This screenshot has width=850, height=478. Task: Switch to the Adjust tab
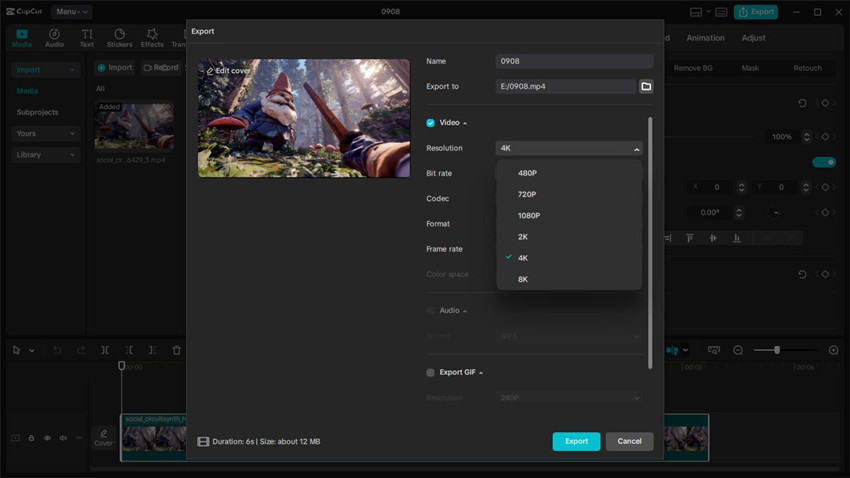coord(754,38)
